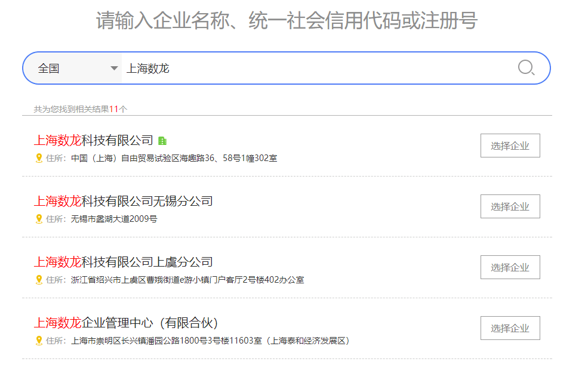This screenshot has height=371, width=588.
Task: Click the dropdown arrow next to 全国
Action: [x=113, y=68]
